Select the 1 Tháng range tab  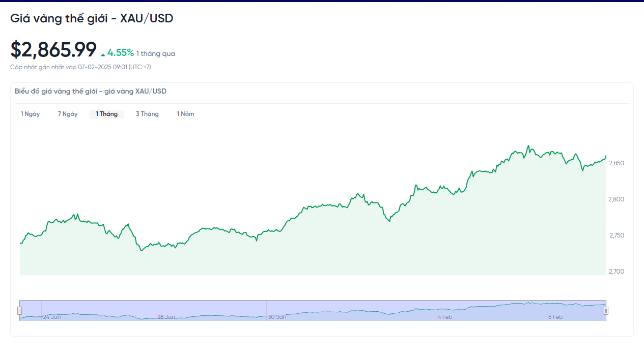(106, 114)
